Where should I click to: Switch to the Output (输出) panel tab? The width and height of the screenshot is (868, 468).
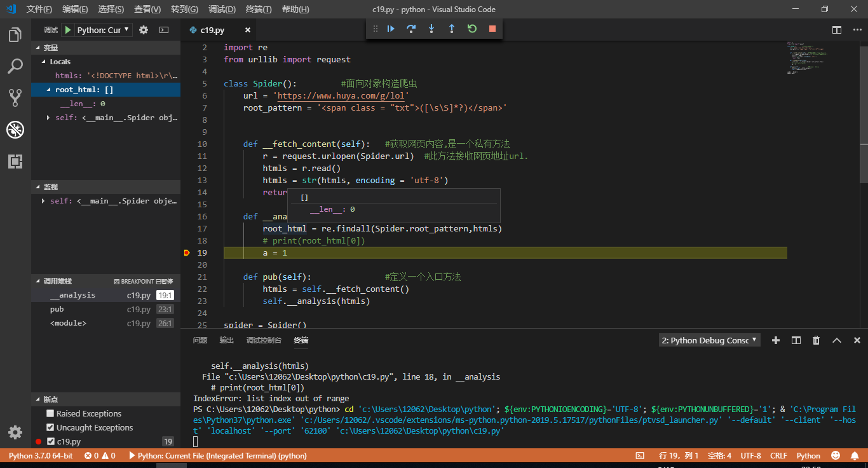pos(227,340)
